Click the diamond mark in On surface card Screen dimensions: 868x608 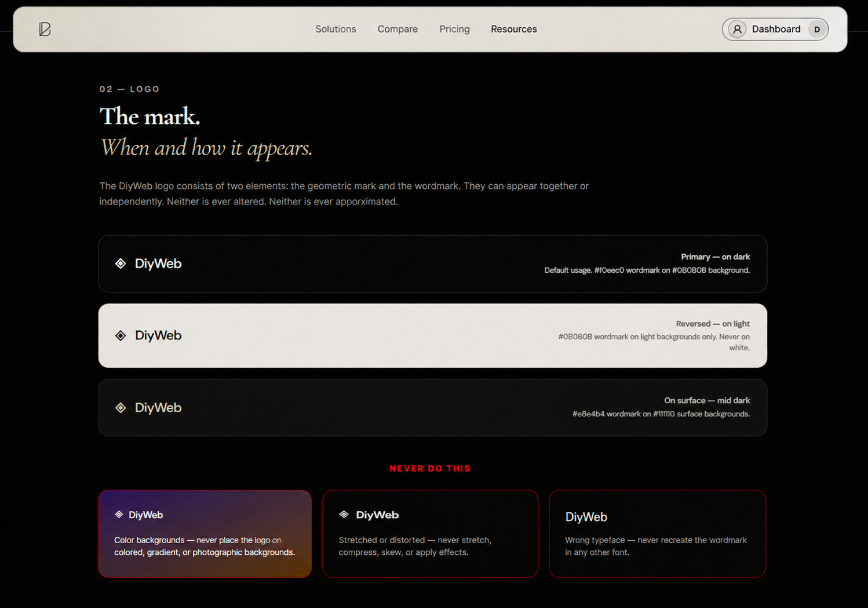pyautogui.click(x=121, y=408)
